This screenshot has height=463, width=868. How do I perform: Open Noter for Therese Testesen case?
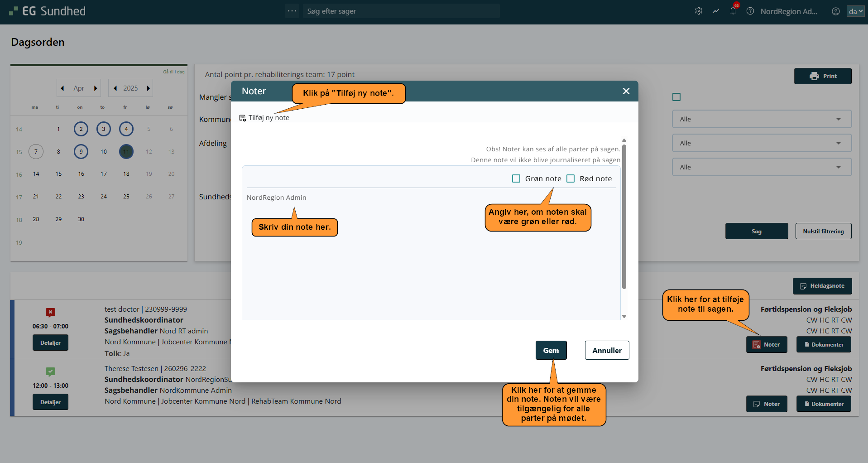click(x=767, y=404)
